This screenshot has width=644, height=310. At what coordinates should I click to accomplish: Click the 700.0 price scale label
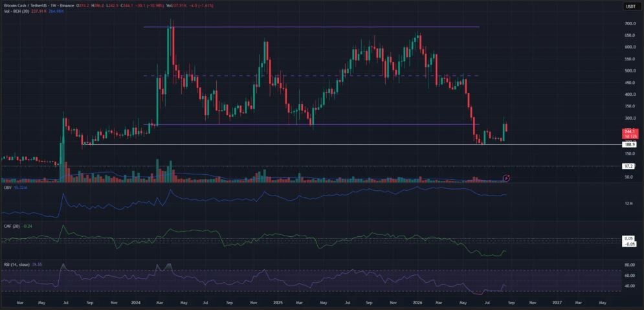(x=629, y=24)
